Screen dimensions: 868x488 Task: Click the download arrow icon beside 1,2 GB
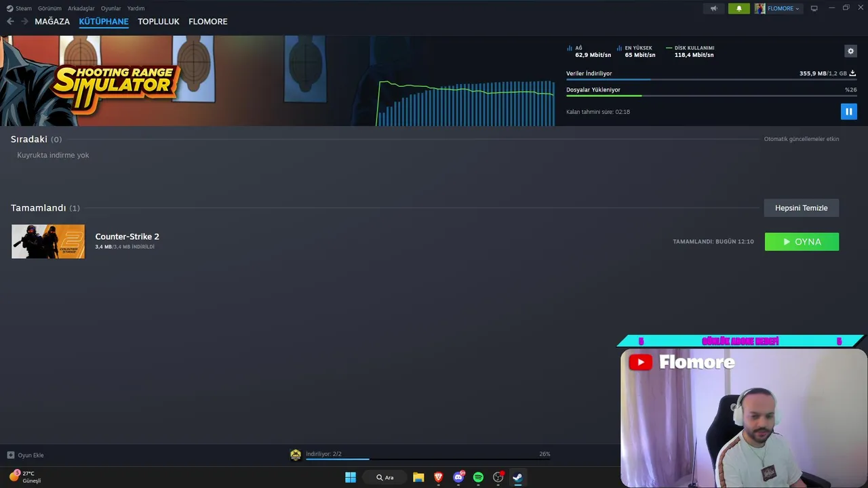coord(852,73)
